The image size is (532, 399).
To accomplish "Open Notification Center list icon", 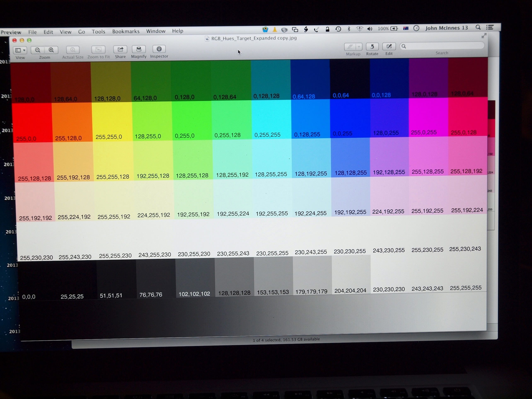I will [490, 27].
